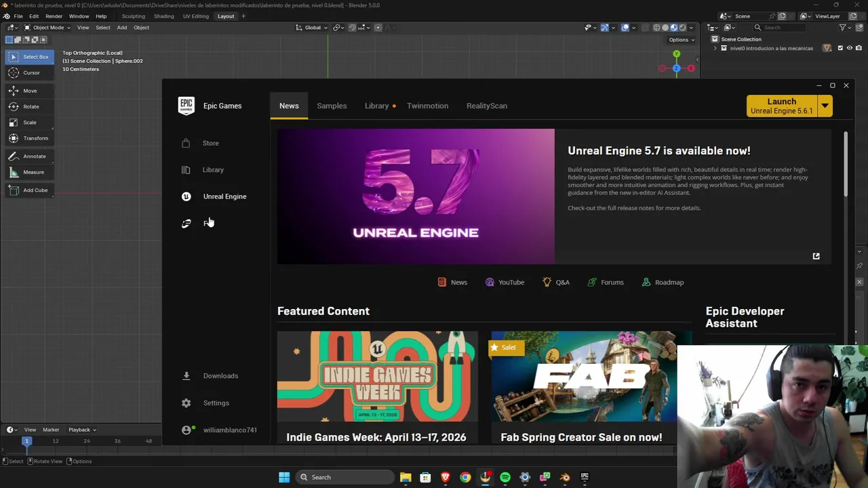Switch to wireframe viewport shading
The image size is (868, 488).
(x=656, y=28)
